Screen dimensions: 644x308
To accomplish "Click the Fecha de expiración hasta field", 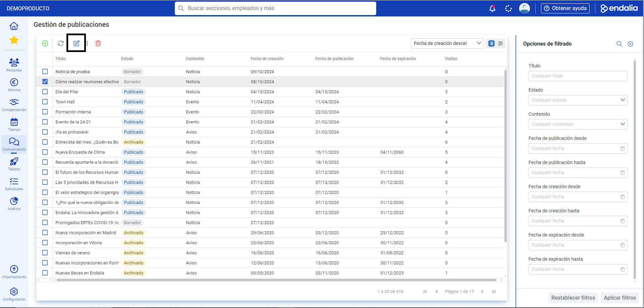I will pos(578,269).
